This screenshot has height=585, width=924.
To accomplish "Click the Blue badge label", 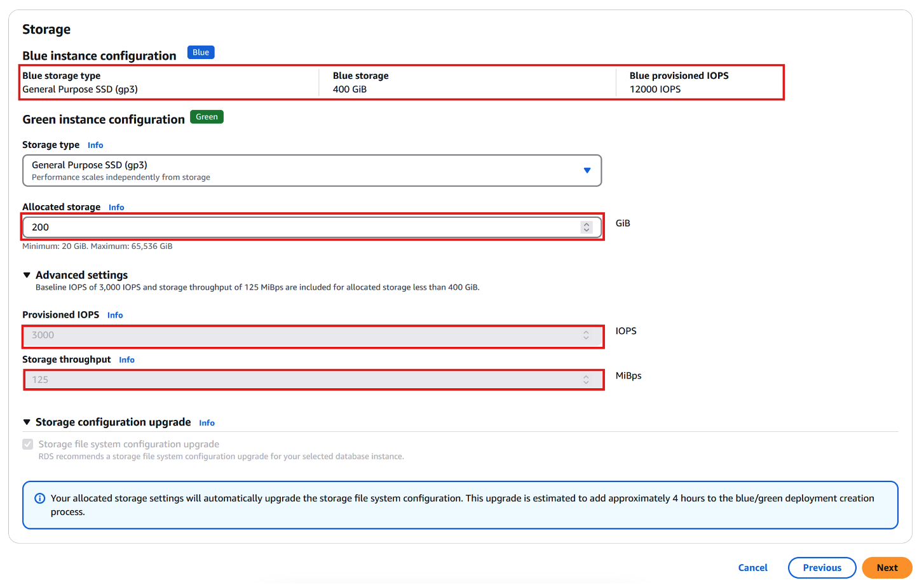I will [x=201, y=53].
